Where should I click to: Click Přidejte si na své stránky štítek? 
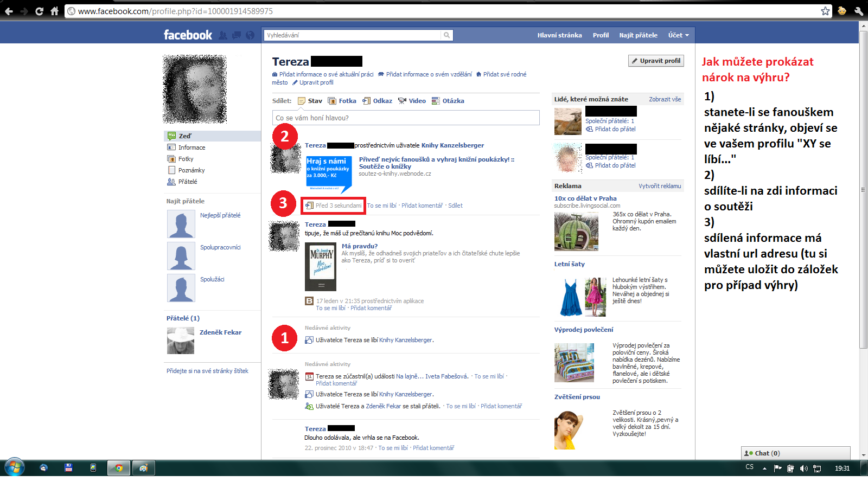pyautogui.click(x=207, y=371)
